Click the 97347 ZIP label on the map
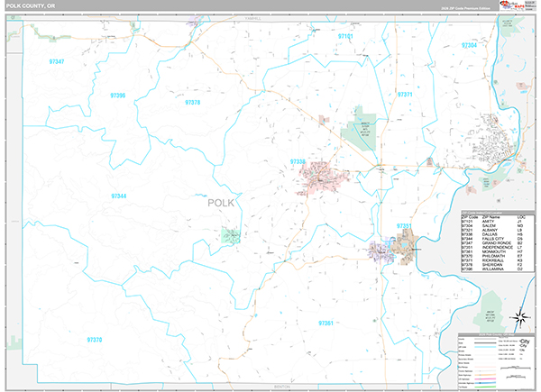 pos(56,60)
